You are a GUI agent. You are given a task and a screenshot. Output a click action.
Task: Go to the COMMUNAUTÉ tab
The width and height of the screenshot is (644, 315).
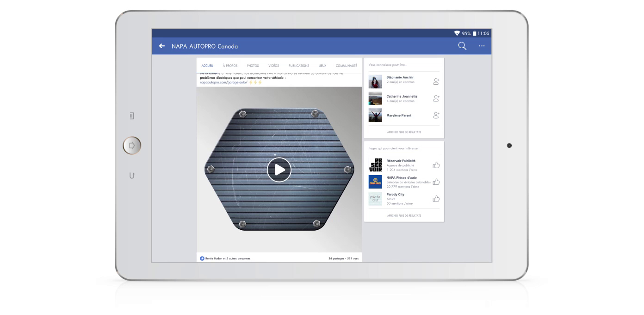click(x=346, y=66)
